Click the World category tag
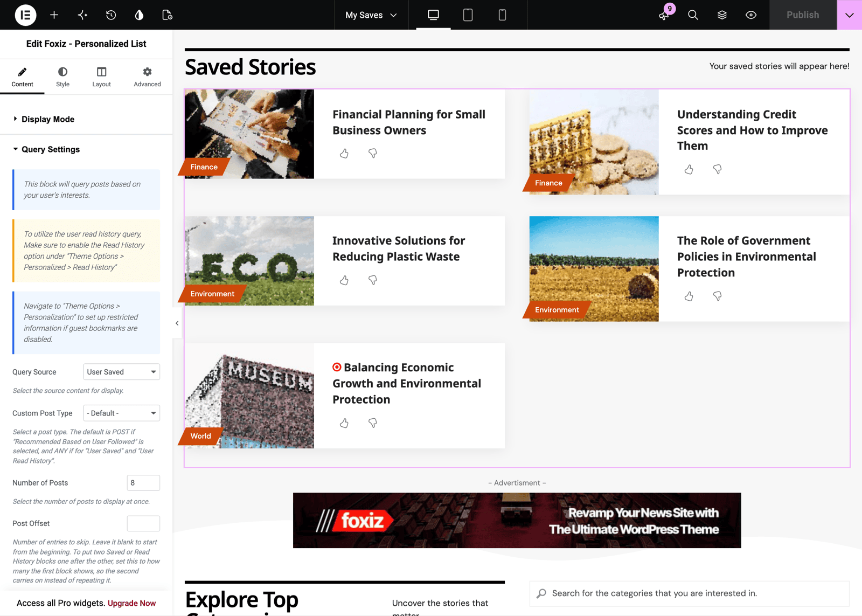This screenshot has width=862, height=616. tap(200, 436)
